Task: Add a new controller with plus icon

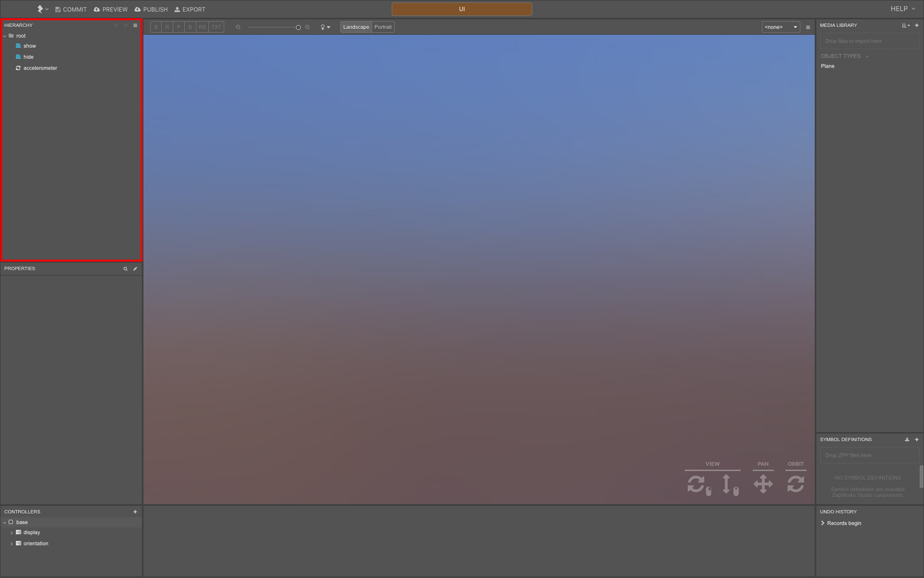Action: (x=135, y=512)
